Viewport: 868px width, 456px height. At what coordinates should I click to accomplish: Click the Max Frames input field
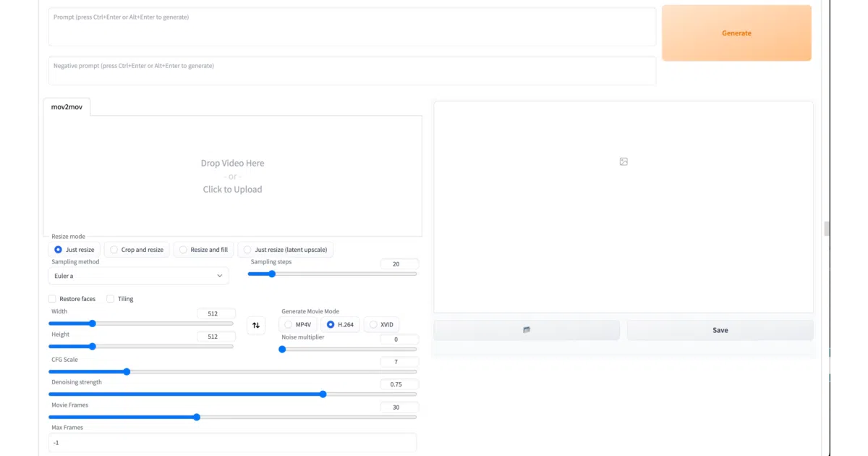232,442
